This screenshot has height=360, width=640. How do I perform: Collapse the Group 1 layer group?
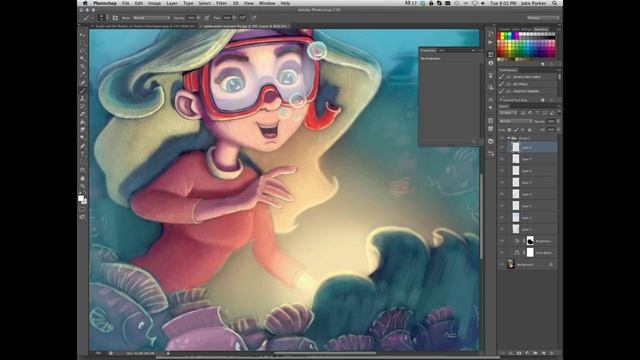(509, 138)
